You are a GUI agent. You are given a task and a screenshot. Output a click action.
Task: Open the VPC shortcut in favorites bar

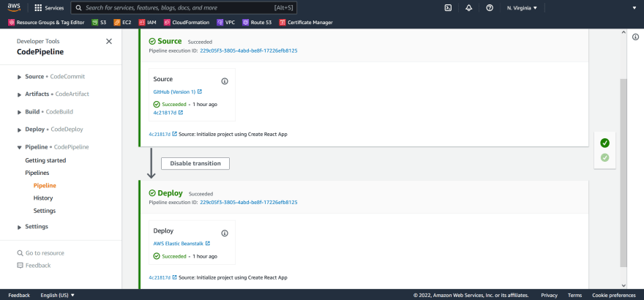[x=226, y=23]
